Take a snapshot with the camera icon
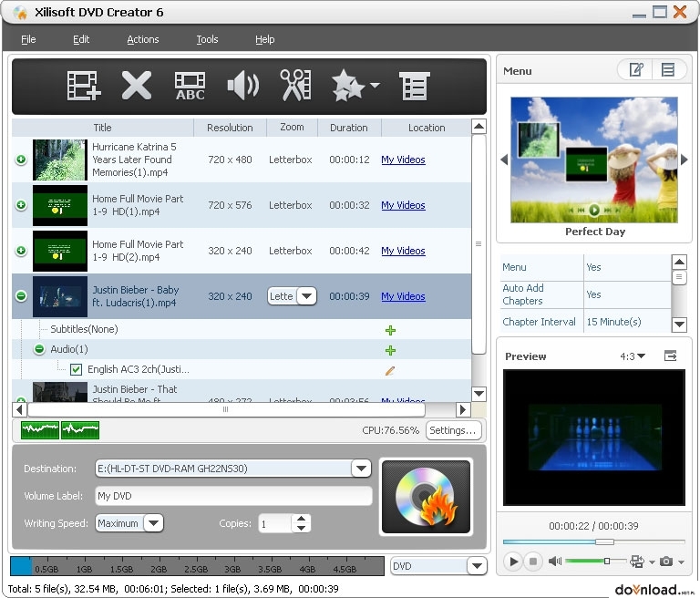700x598 pixels. tap(666, 561)
